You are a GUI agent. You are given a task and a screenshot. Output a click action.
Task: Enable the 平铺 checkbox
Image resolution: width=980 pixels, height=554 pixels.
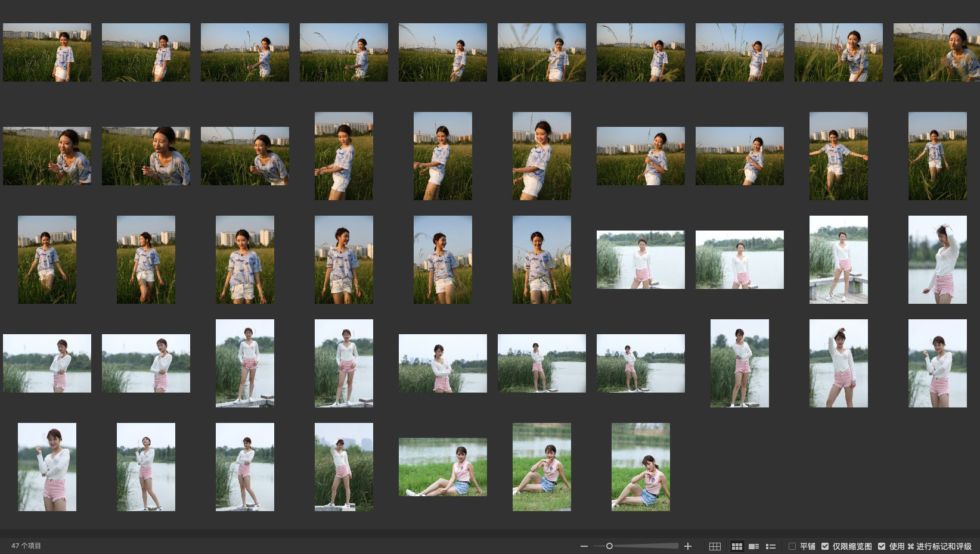(792, 546)
